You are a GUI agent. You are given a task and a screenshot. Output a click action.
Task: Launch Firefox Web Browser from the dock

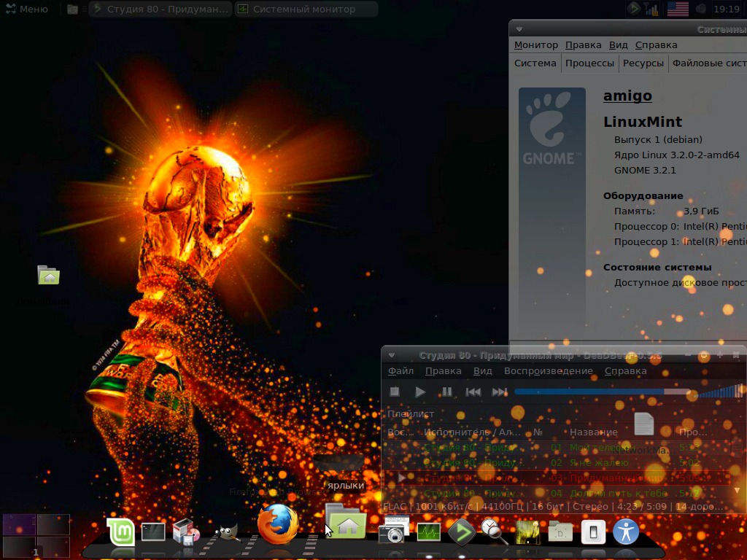click(278, 524)
